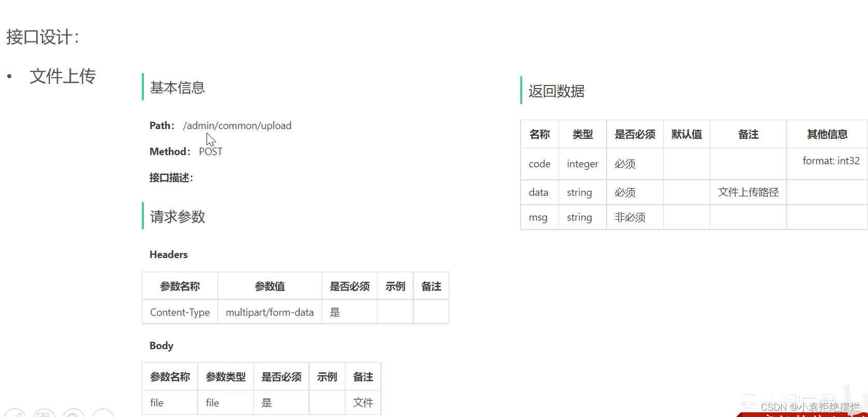Click 是否必须 header in Headers table

pos(350,286)
